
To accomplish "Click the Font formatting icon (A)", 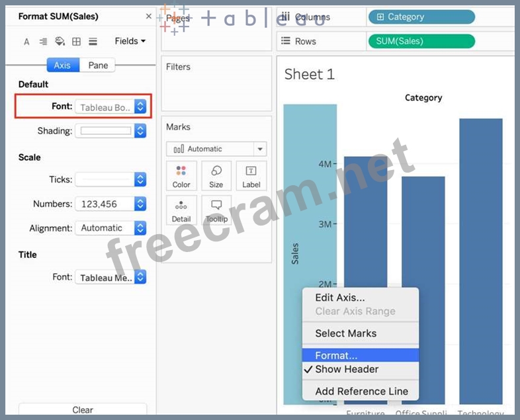I will 26,42.
